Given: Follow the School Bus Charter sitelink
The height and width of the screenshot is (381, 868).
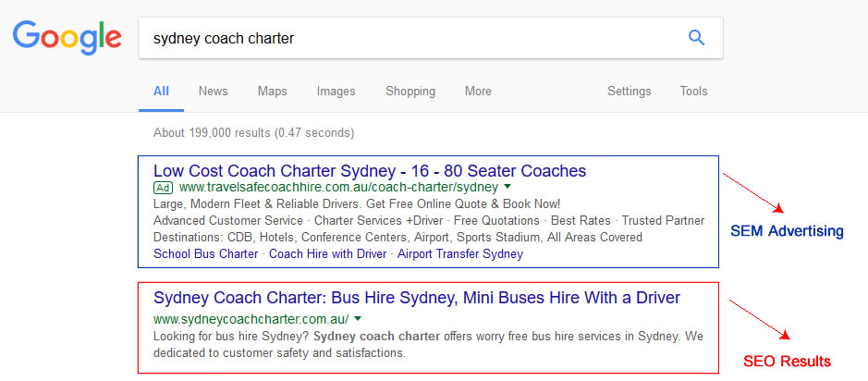Looking at the screenshot, I should click(206, 254).
